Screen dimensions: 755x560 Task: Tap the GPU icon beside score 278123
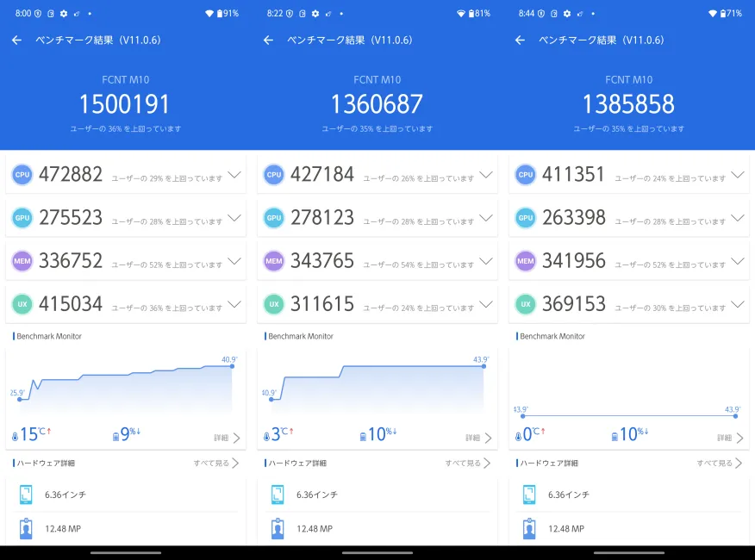click(274, 218)
